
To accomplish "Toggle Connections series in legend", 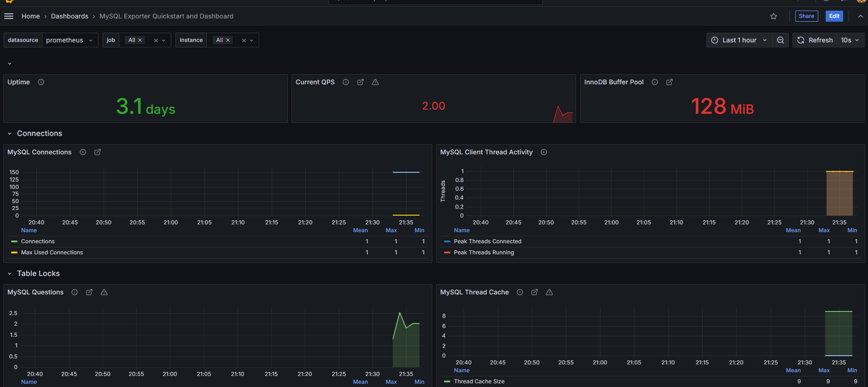I will point(38,241).
